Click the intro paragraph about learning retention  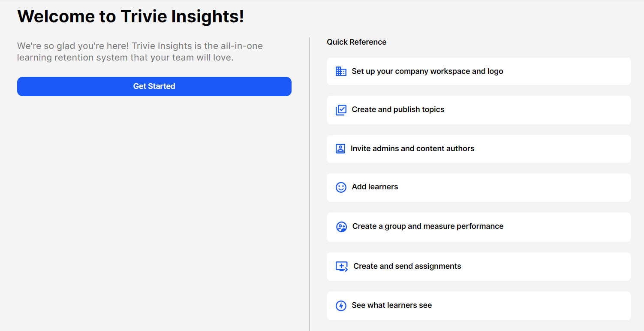(140, 52)
